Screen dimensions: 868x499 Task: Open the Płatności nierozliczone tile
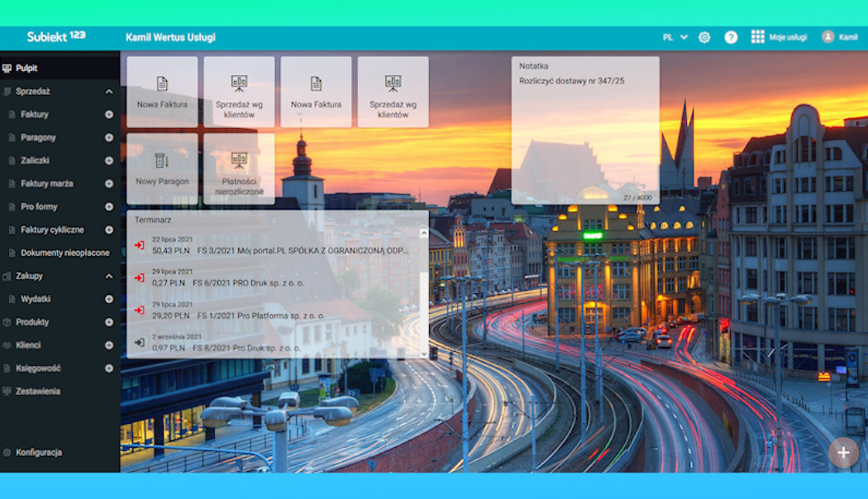point(239,169)
